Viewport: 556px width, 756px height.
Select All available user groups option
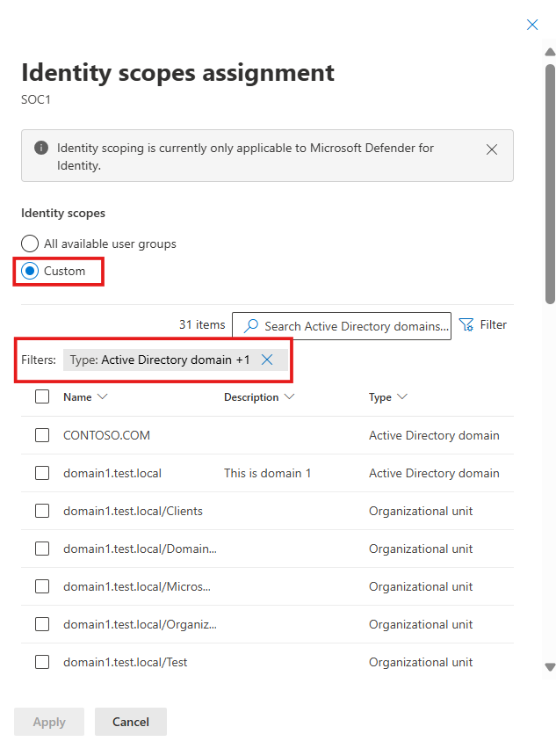point(30,244)
